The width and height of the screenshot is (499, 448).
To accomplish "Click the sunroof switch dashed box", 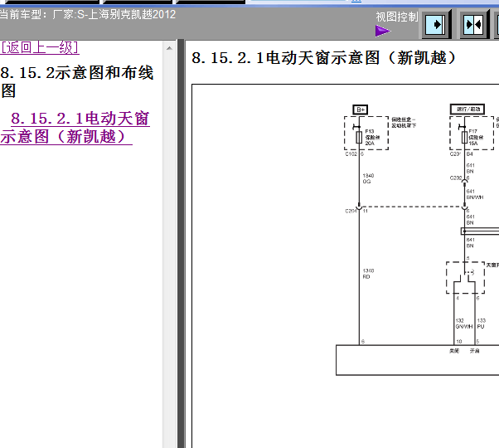I will [x=465, y=278].
